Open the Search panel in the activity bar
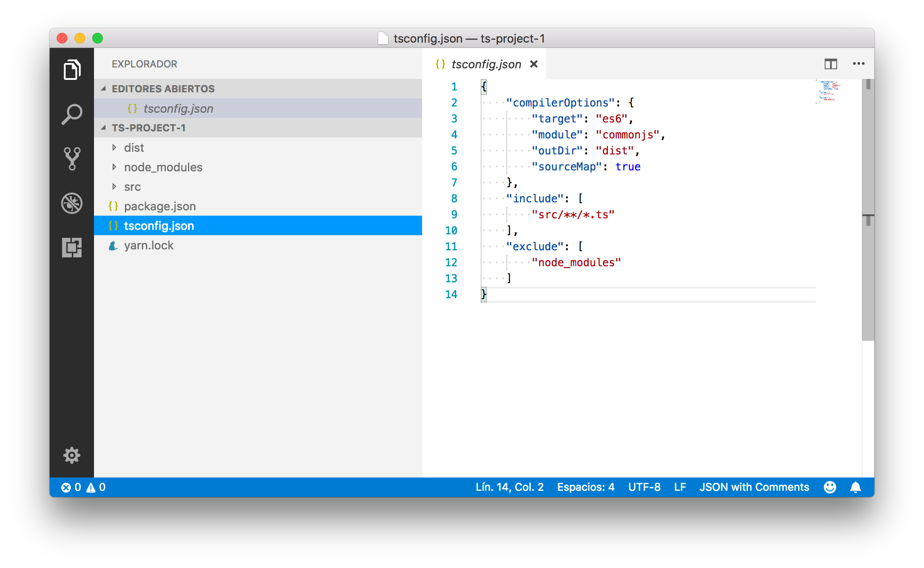 [x=72, y=113]
